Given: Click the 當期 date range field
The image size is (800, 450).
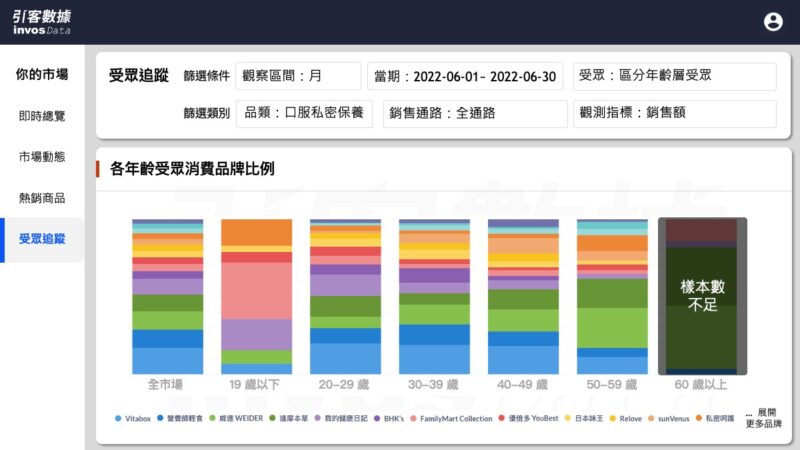Looking at the screenshot, I should (465, 76).
